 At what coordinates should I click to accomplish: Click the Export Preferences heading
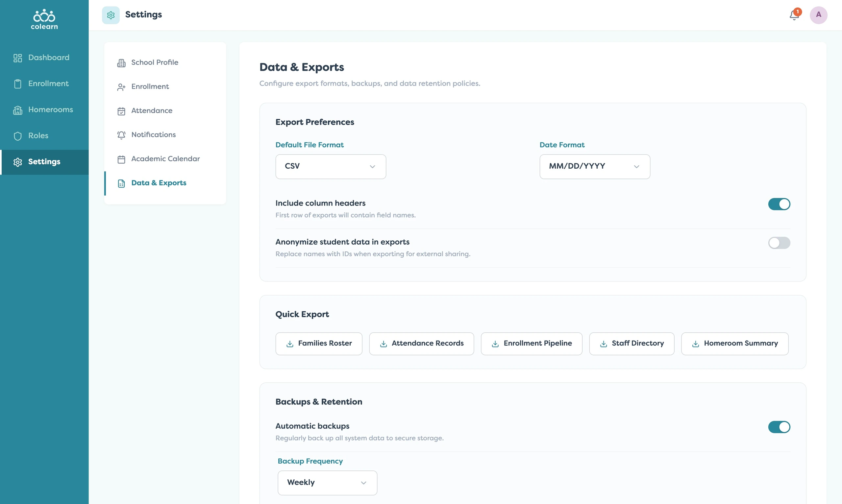click(314, 122)
